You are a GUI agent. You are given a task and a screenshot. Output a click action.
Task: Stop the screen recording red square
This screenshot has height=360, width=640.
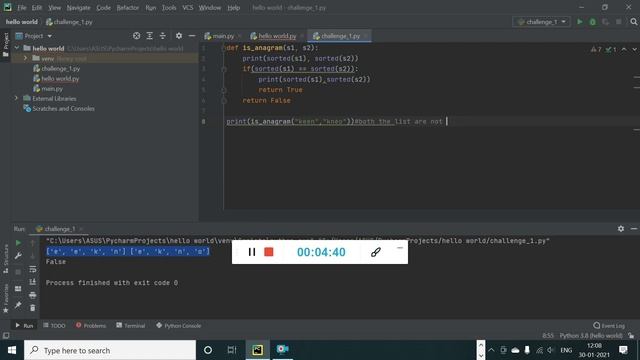pyautogui.click(x=269, y=252)
